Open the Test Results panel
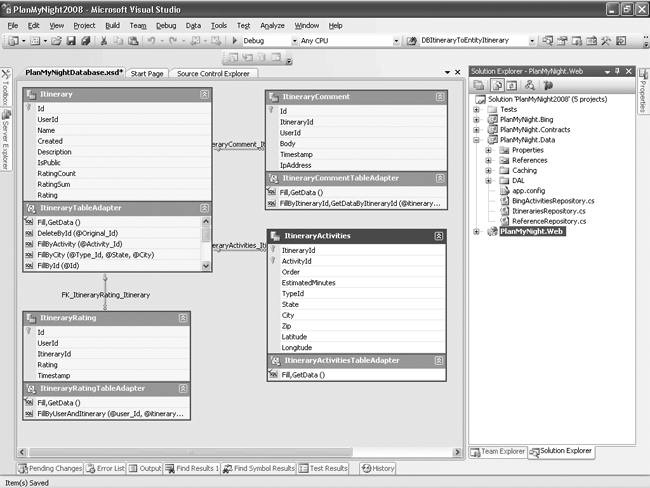The image size is (650, 488). (x=323, y=469)
